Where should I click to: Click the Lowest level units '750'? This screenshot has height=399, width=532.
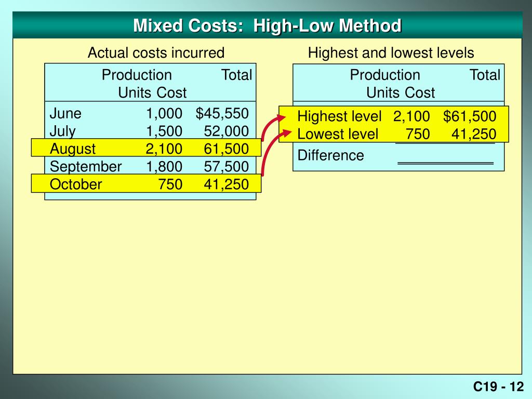[418, 134]
